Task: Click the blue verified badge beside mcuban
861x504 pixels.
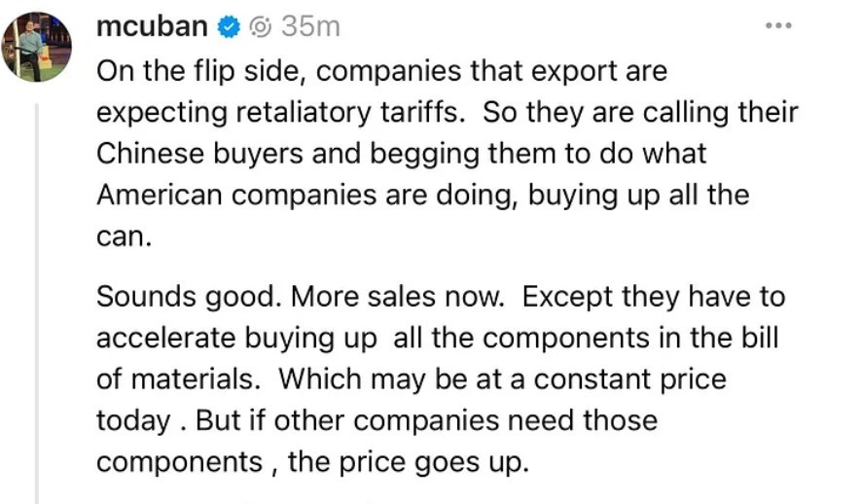Action: [x=229, y=27]
